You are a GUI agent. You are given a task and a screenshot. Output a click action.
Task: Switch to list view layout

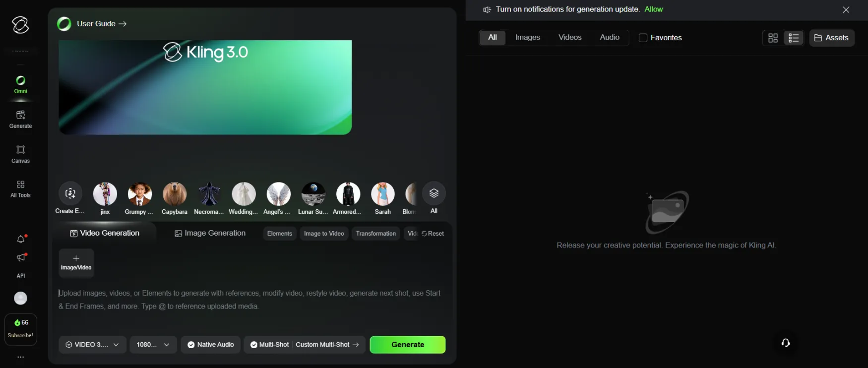pos(794,38)
